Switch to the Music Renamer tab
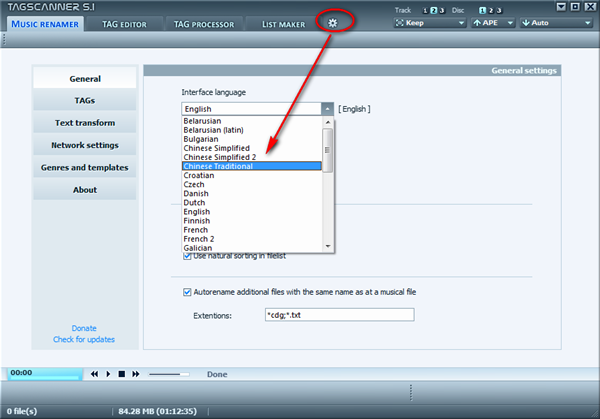Screen dimensions: 600x419 [x=45, y=24]
